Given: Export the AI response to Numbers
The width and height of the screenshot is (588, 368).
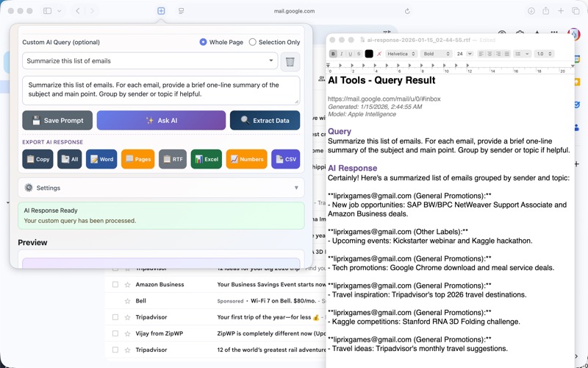Looking at the screenshot, I should click(x=247, y=159).
